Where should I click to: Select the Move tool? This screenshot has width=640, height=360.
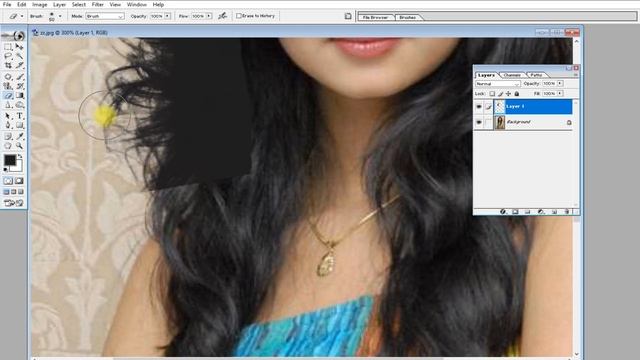(20, 47)
